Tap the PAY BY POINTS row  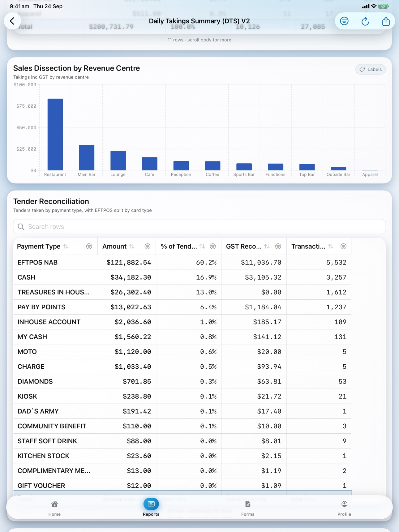(182, 307)
